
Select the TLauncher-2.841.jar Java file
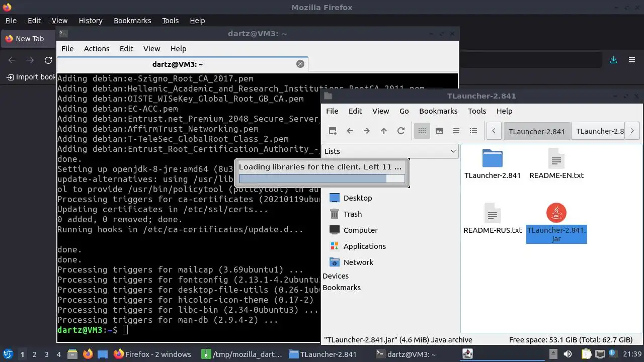[x=556, y=223]
